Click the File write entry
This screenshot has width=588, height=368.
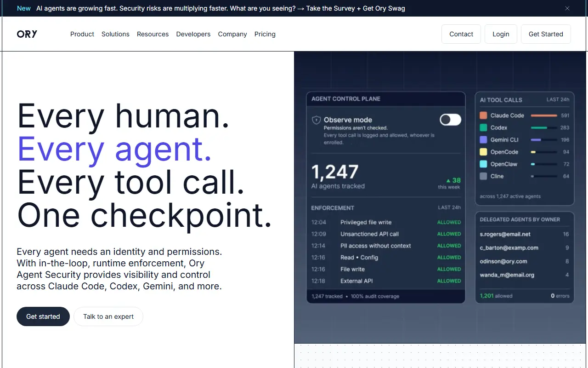352,269
